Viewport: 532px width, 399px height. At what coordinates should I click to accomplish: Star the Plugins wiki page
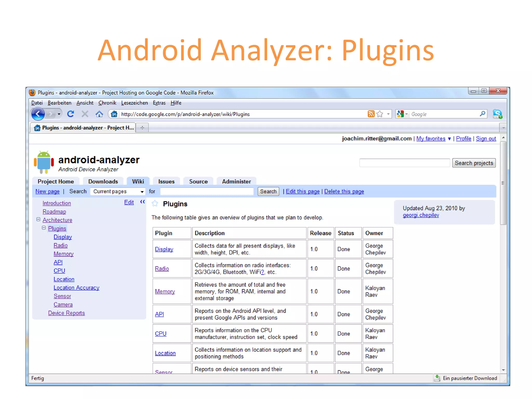(155, 203)
